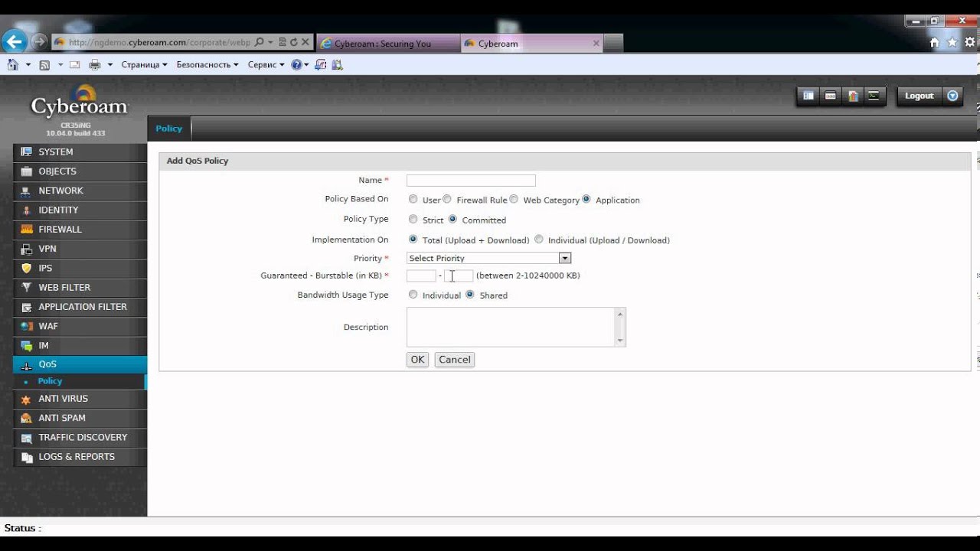Click the OK button
The image size is (980, 551).
tap(417, 360)
